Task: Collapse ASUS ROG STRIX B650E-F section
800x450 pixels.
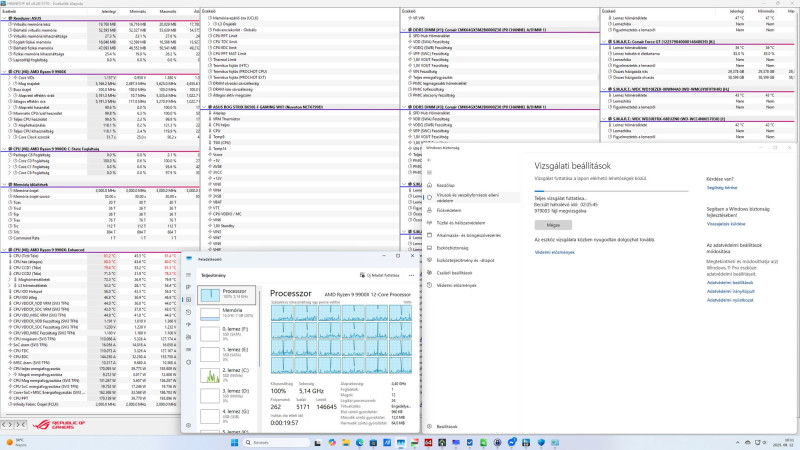Action: coord(205,107)
